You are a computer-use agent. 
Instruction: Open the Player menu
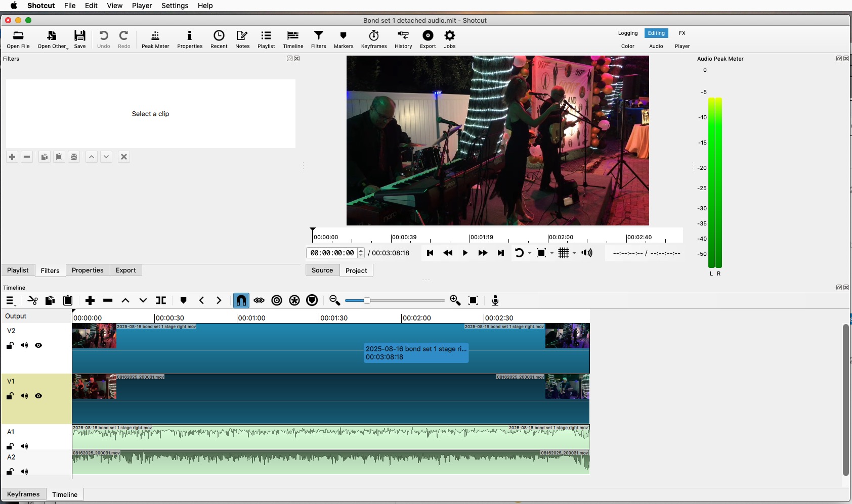[142, 6]
